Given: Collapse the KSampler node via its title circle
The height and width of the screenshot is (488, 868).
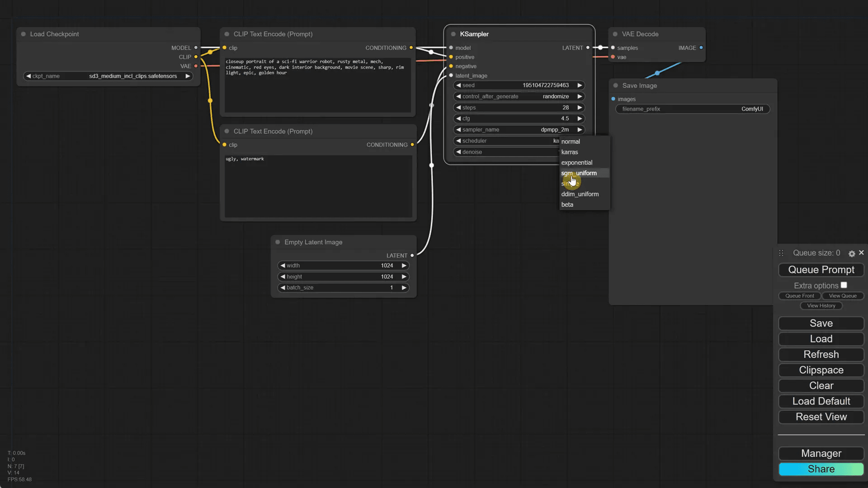Looking at the screenshot, I should (x=453, y=34).
